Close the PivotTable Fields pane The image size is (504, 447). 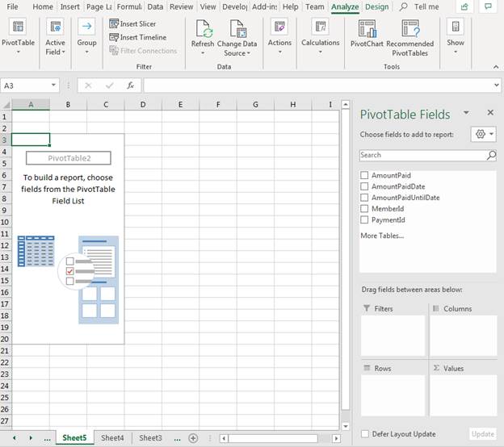(490, 112)
